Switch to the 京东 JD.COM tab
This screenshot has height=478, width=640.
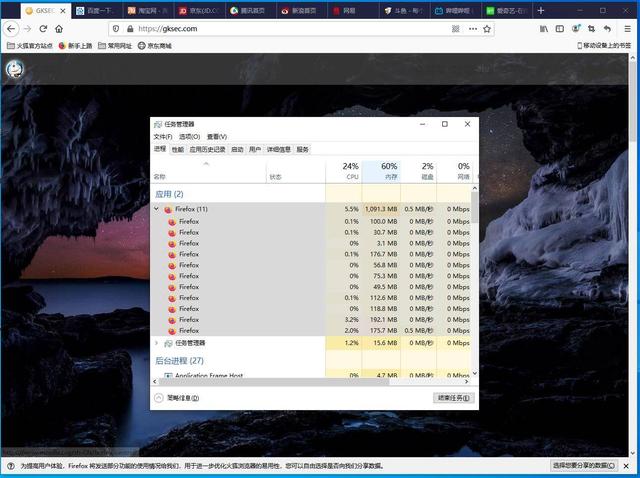pyautogui.click(x=200, y=11)
